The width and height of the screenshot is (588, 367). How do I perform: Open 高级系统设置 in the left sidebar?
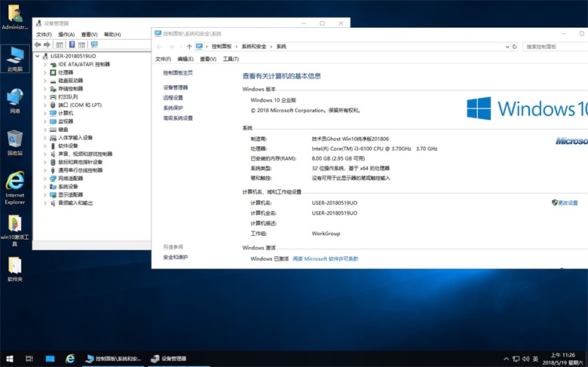point(178,118)
